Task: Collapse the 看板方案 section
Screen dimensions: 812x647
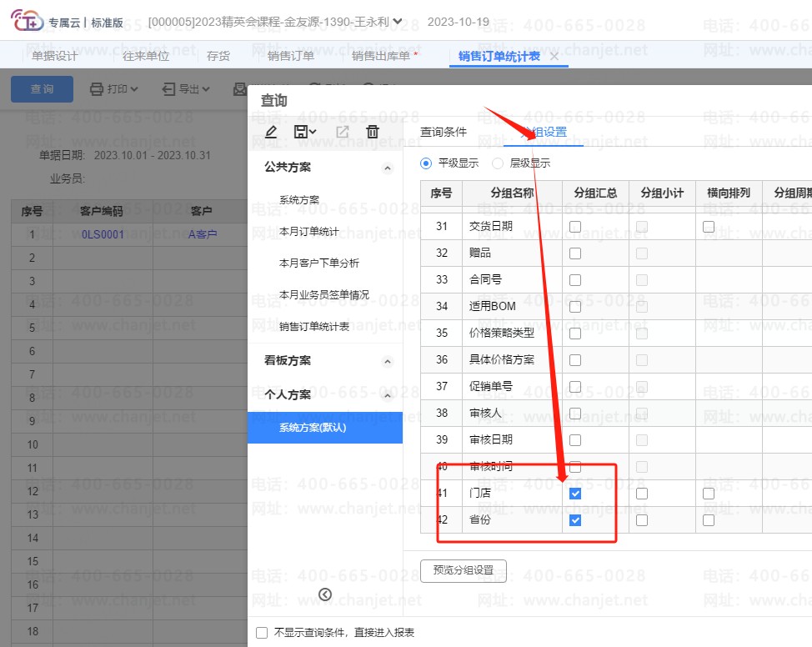Action: point(387,361)
